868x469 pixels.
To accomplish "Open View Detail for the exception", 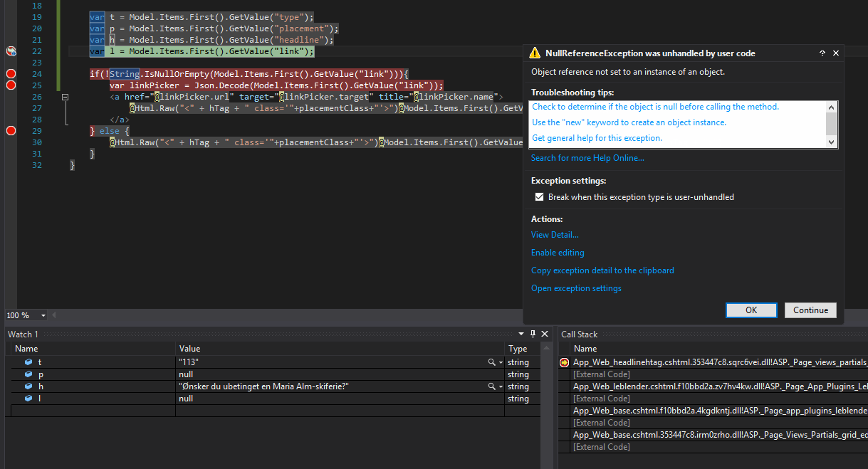I will [555, 235].
